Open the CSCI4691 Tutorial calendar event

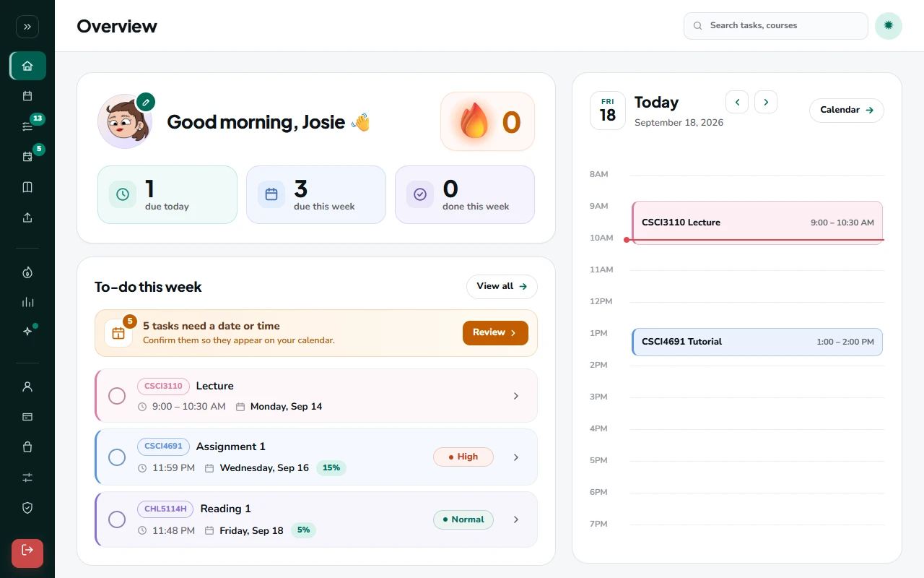757,342
